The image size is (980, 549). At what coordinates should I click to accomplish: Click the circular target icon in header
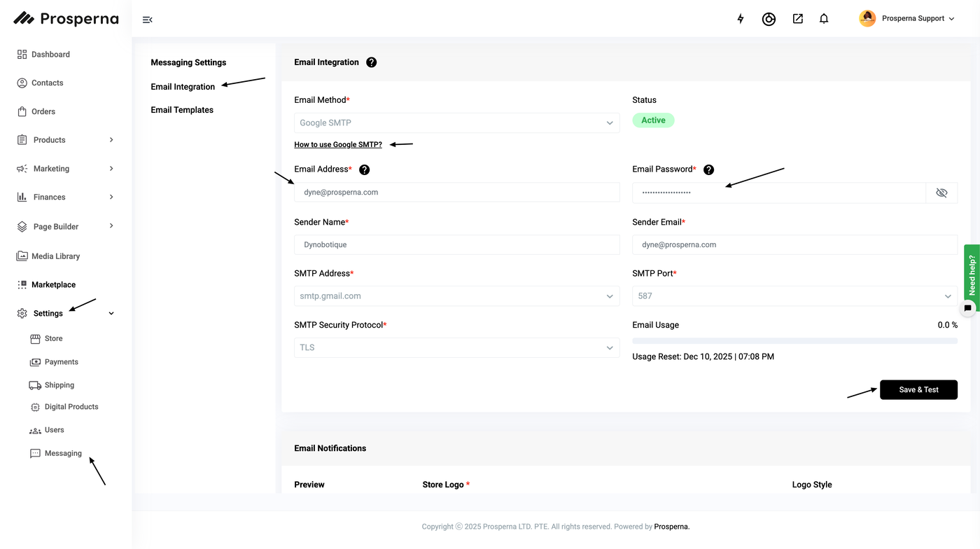click(769, 19)
